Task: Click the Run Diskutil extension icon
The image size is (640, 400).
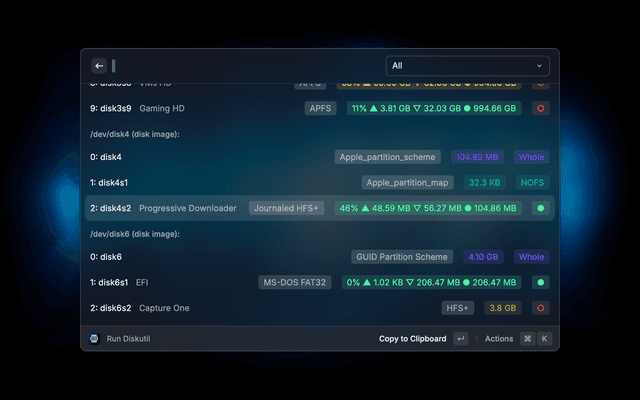Action: coord(94,339)
